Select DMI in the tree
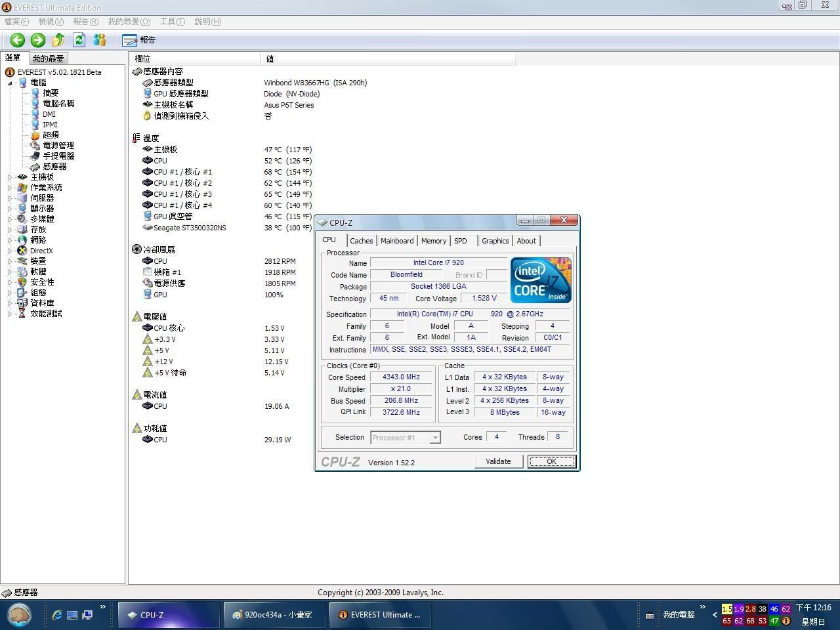Screen dimensions: 840x630 coord(49,114)
